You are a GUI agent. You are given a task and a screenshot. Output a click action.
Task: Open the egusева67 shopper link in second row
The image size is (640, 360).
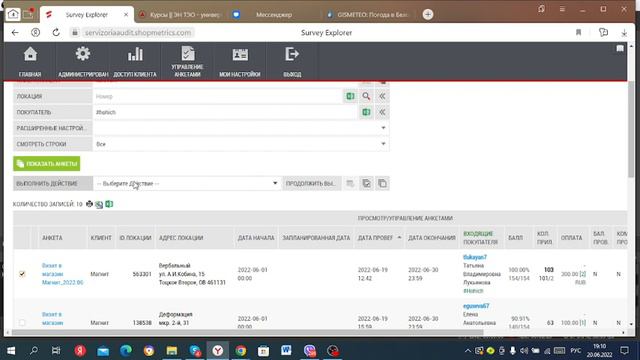pyautogui.click(x=476, y=306)
